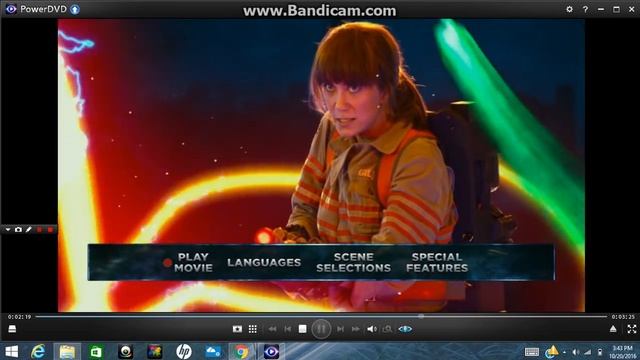Open Windows Store from taskbar

tap(96, 351)
